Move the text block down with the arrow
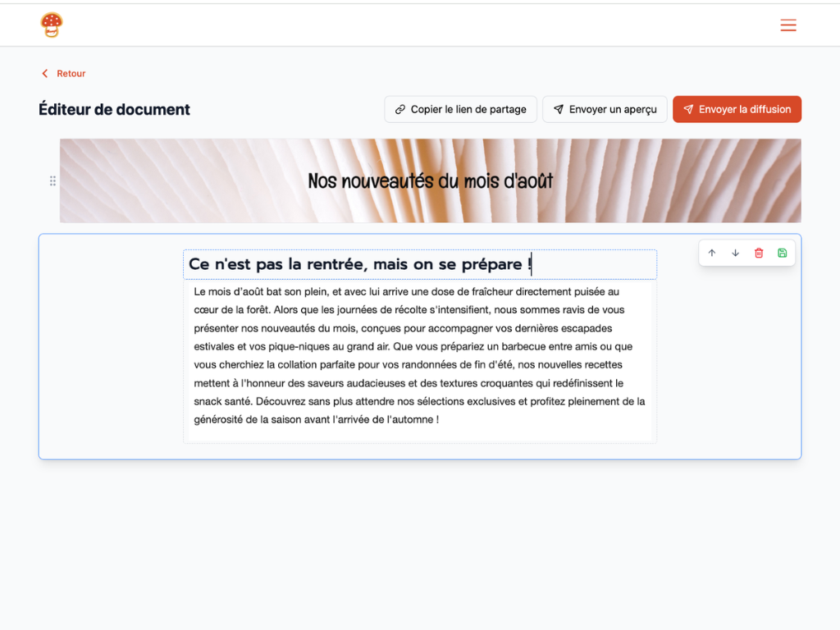Screen dimensions: 840x630 point(736,253)
